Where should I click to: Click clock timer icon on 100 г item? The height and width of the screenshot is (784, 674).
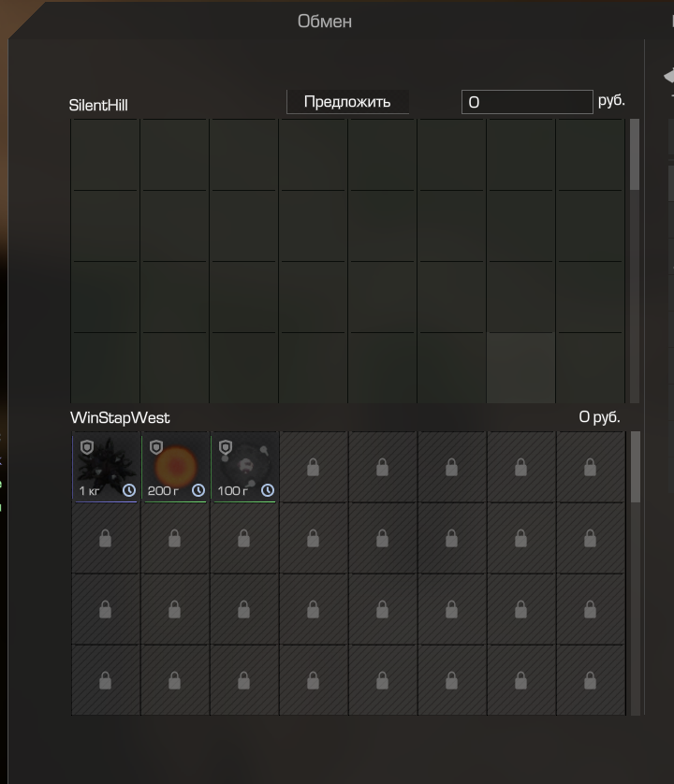[268, 490]
